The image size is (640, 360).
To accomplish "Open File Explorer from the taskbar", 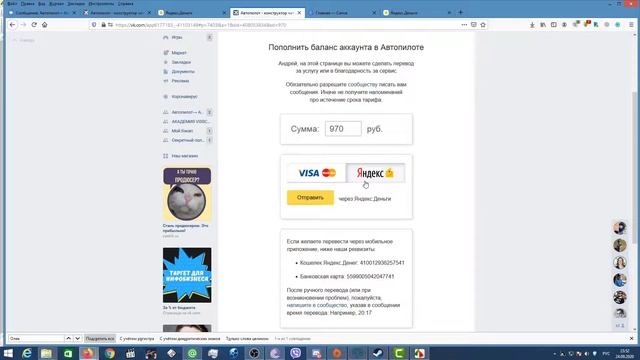I will (x=47, y=353).
